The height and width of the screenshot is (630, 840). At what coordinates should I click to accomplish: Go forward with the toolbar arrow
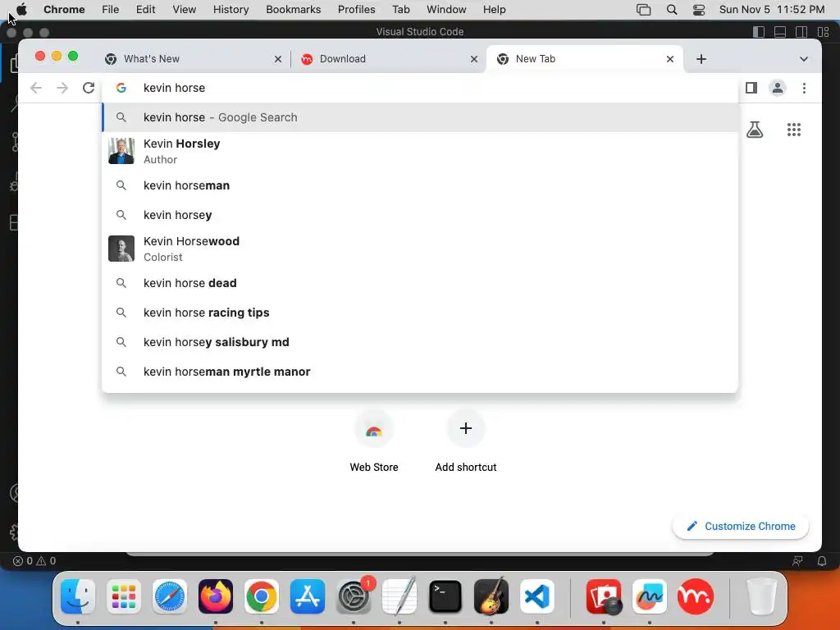62,88
